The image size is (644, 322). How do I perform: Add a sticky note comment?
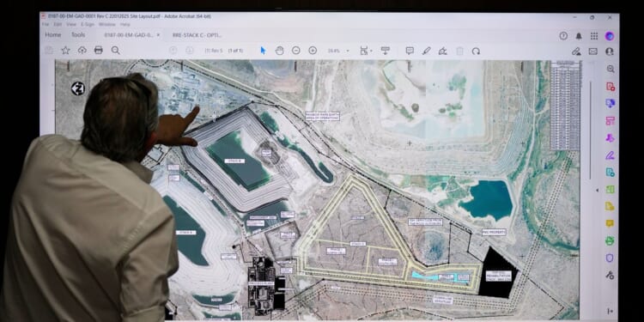410,51
